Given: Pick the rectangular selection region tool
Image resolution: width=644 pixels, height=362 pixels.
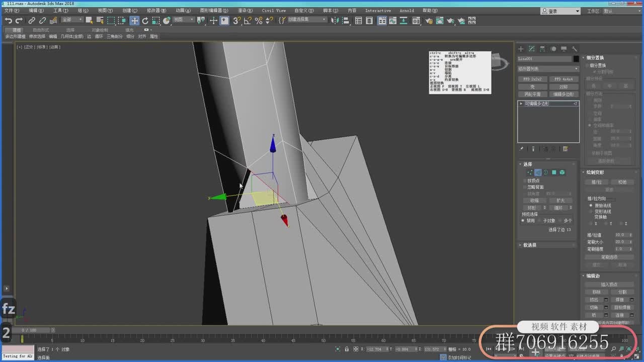Looking at the screenshot, I should coord(111,21).
